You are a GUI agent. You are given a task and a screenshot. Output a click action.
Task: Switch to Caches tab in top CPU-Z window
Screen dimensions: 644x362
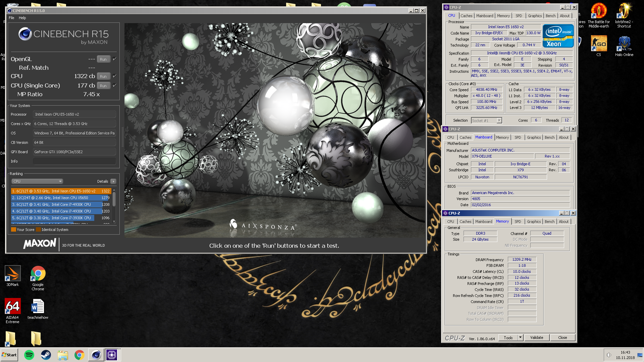466,16
